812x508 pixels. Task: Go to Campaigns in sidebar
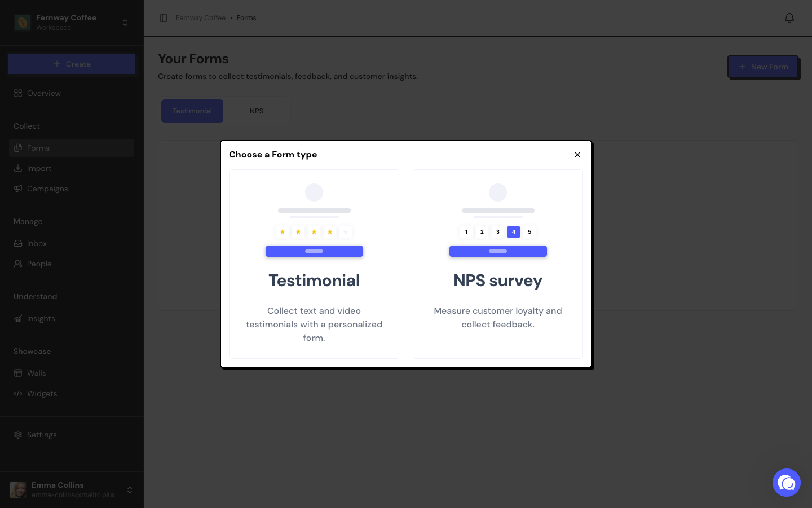72,189
